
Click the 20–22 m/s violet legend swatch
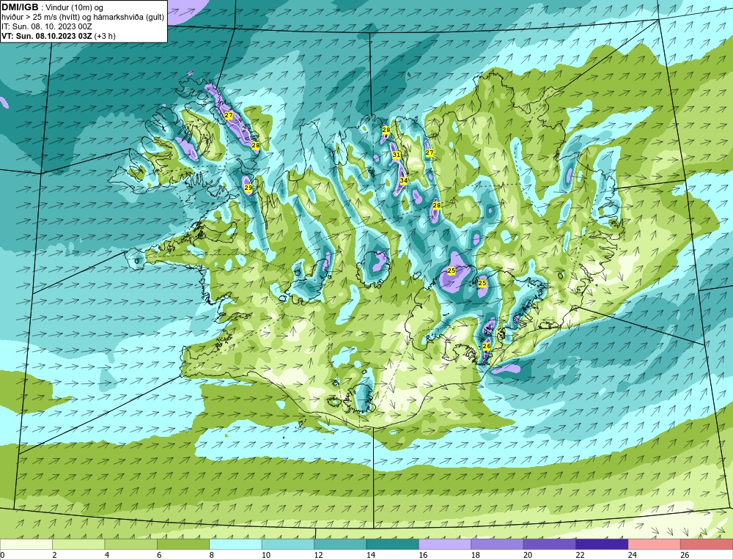pos(550,544)
